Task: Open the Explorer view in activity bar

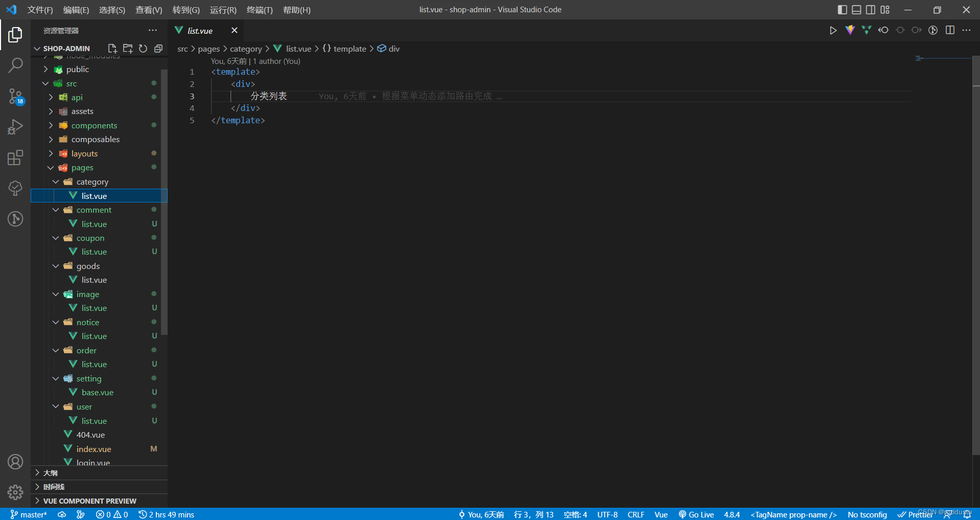Action: (x=15, y=35)
